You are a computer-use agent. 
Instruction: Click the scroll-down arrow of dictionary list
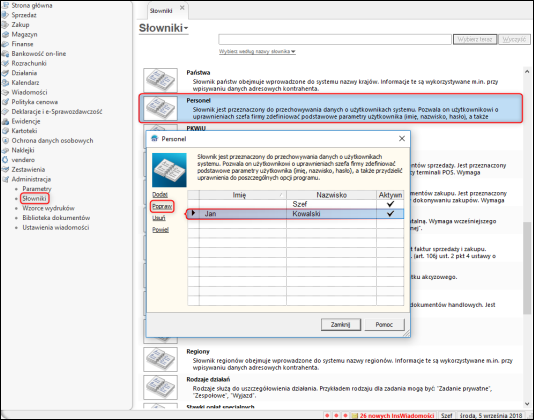(x=527, y=404)
